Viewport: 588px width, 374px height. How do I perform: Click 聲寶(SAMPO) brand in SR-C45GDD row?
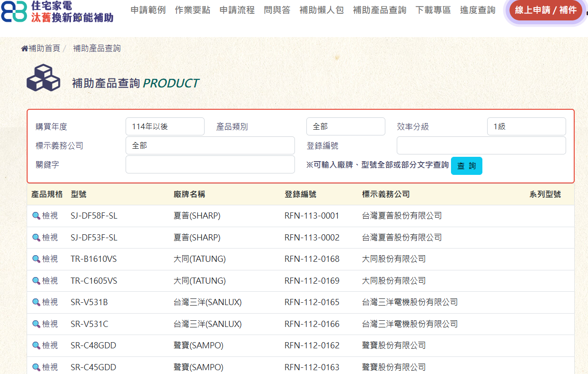(x=198, y=367)
